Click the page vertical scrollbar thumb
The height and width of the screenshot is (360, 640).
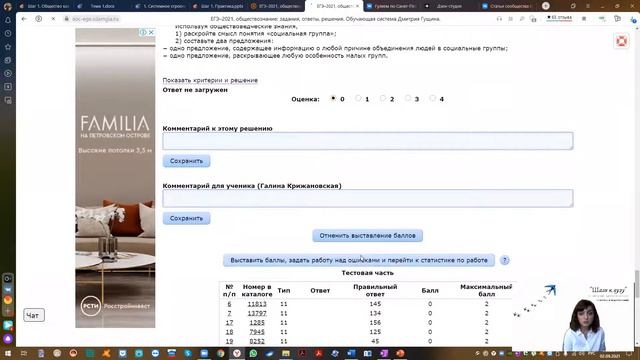[x=636, y=284]
